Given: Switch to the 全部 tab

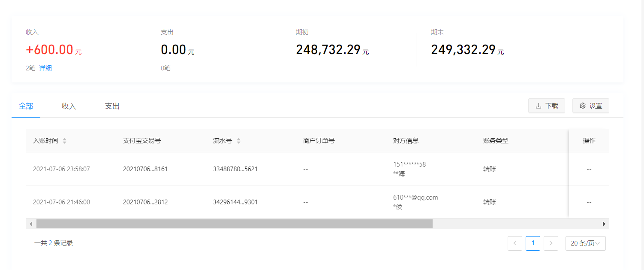Looking at the screenshot, I should [x=26, y=106].
